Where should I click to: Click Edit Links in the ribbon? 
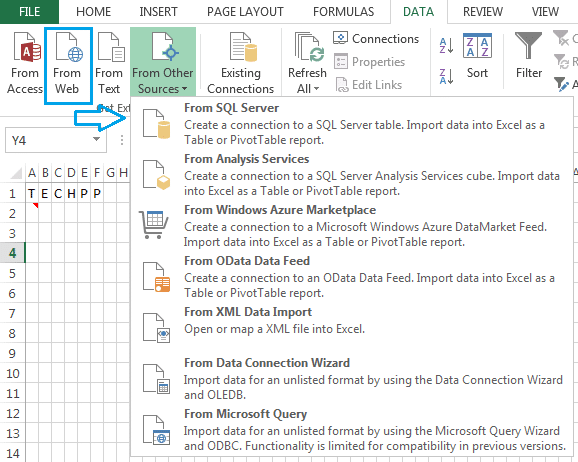point(369,85)
